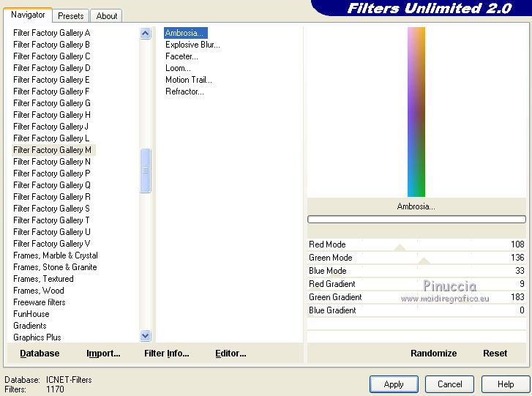Click the progress bar under Ambrosia
Screen dimensions: 532x396
(416, 219)
